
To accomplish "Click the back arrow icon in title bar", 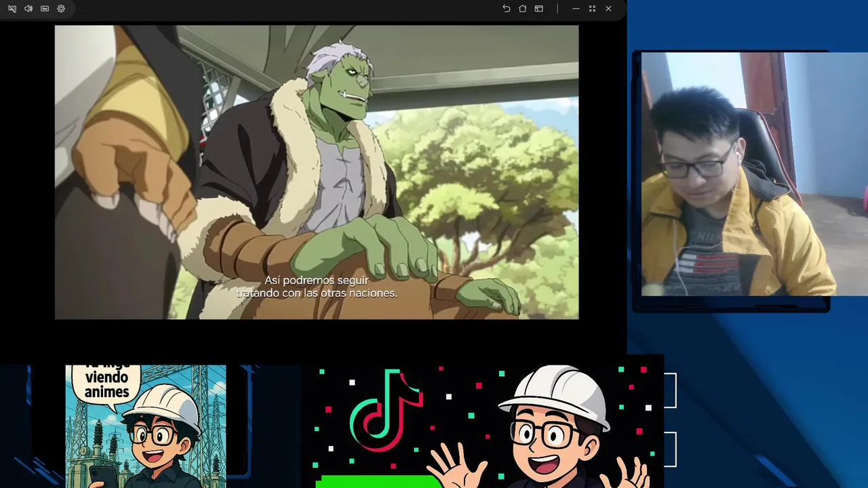I will tap(506, 9).
